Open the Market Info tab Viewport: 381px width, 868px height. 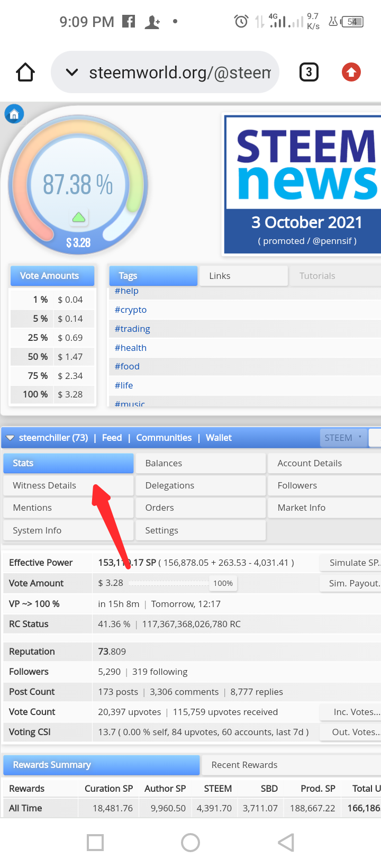pos(325,508)
